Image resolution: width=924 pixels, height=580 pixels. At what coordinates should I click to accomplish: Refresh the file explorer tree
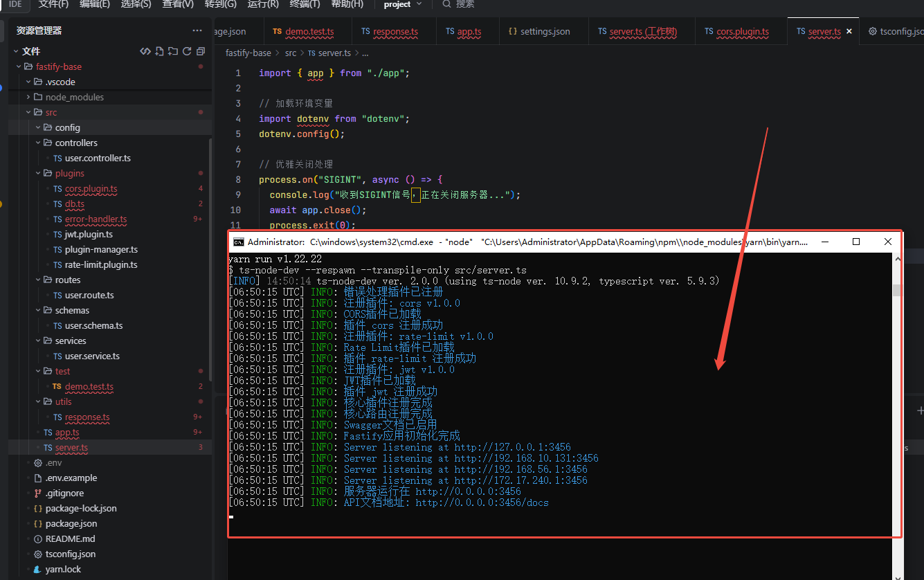click(x=187, y=51)
